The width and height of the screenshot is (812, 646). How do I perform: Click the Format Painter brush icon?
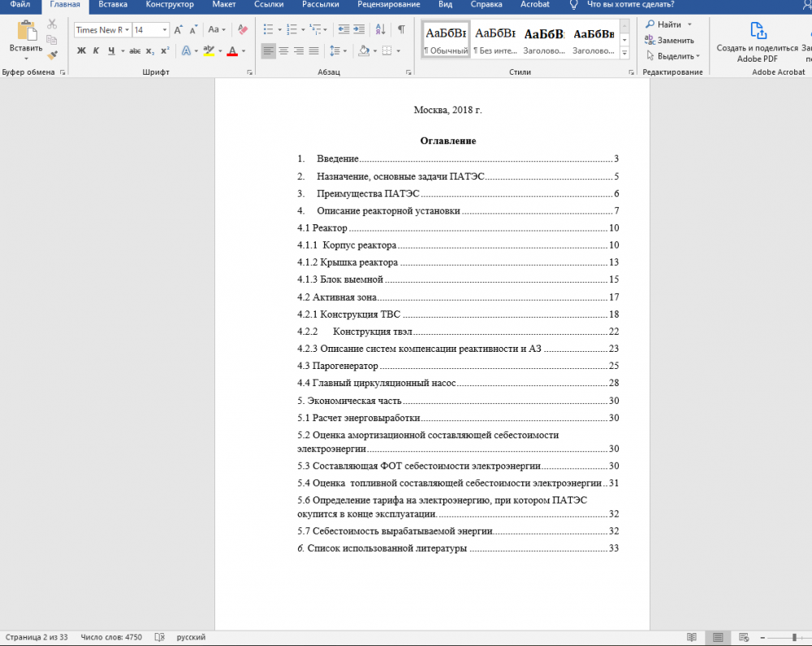pyautogui.click(x=52, y=55)
